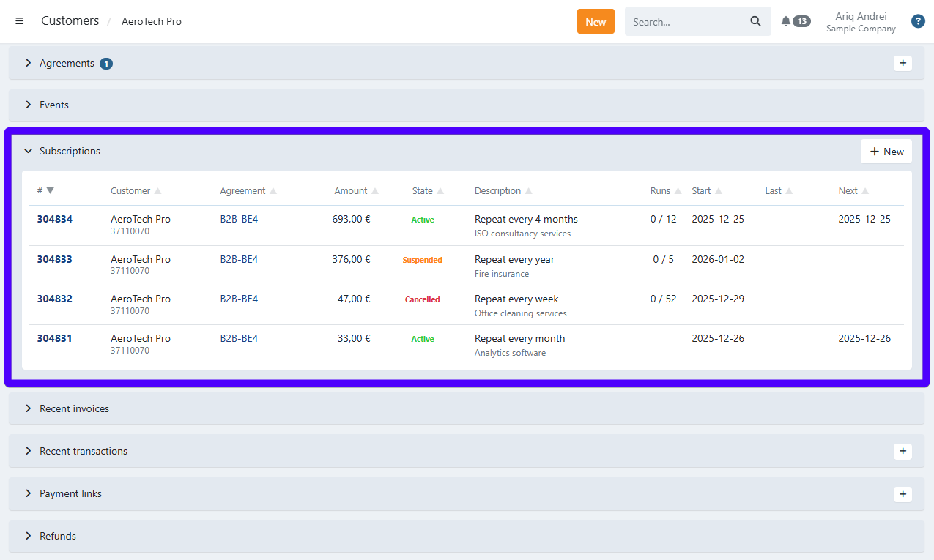
Task: Expand the Refunds section
Action: [x=57, y=536]
